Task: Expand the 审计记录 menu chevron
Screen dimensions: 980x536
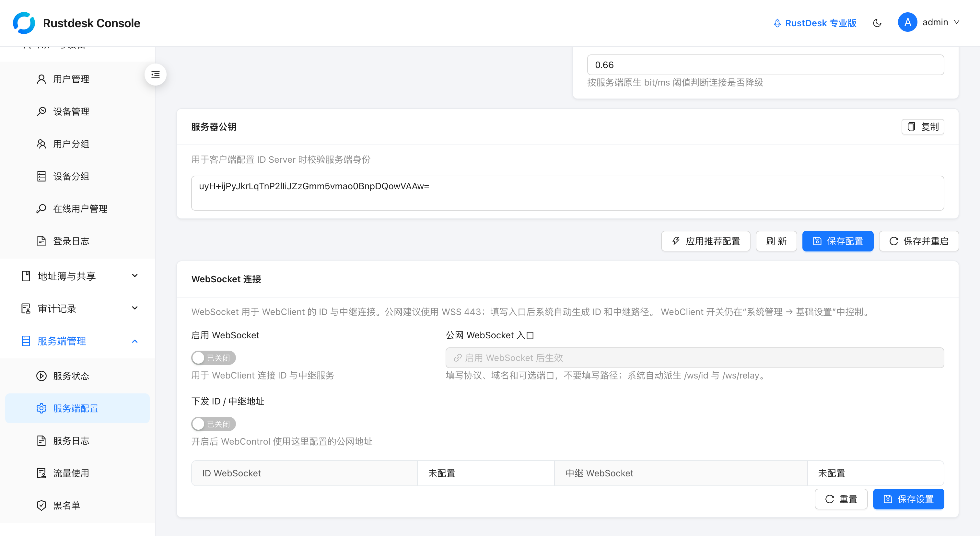Action: (x=135, y=308)
